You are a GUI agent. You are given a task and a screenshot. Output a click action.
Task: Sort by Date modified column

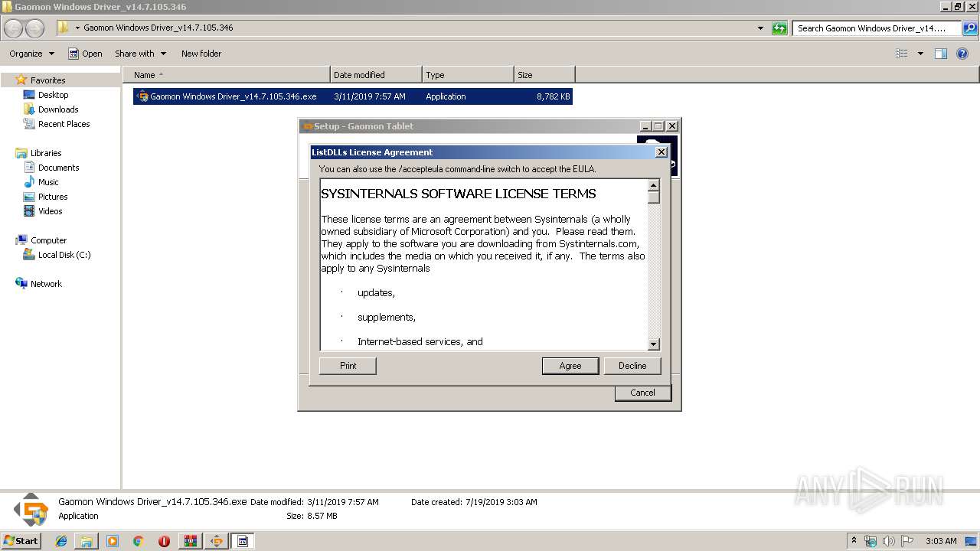tap(376, 75)
